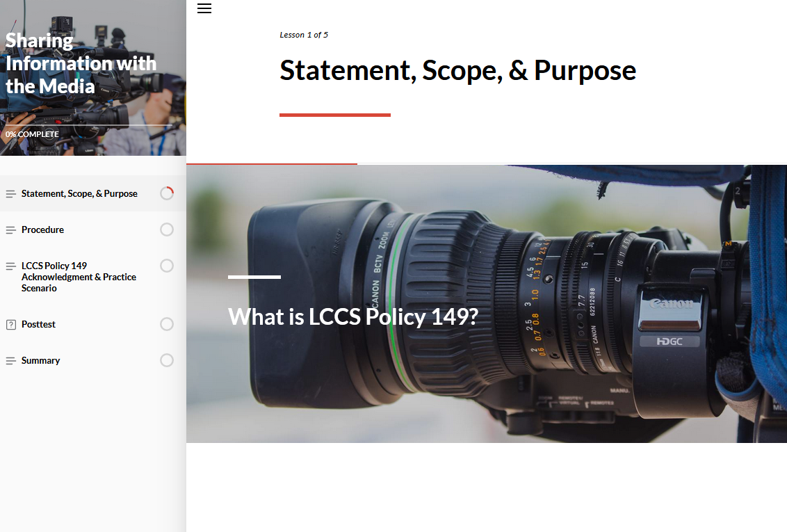Screen dimensions: 787x532
Task: Click progress circle beside Procedure
Action: (x=167, y=229)
